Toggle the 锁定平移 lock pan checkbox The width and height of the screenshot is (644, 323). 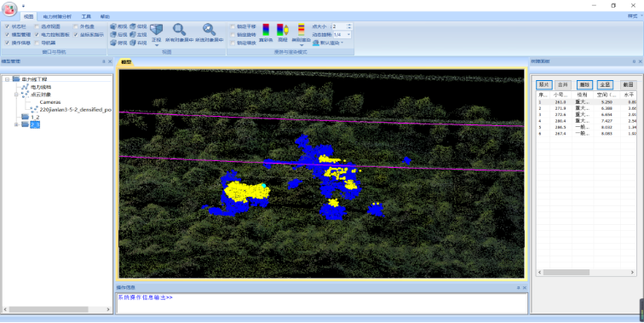point(233,26)
